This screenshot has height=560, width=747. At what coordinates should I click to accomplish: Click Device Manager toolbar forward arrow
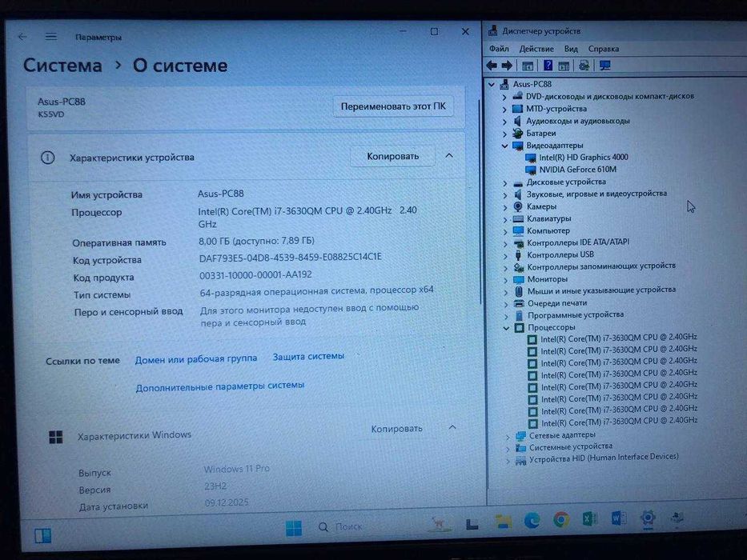point(507,66)
